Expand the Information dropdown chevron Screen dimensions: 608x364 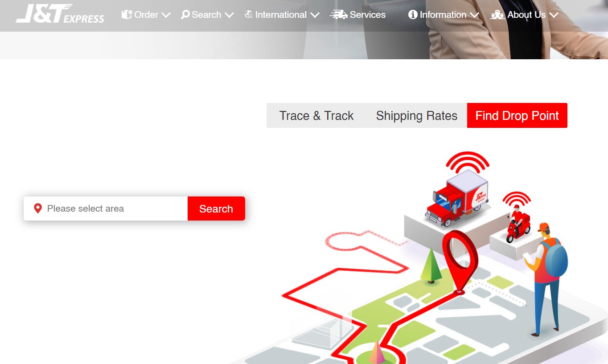click(x=474, y=15)
